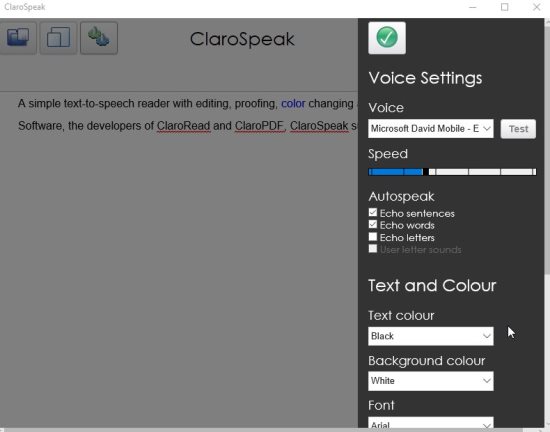Close the ClaroSpeak window

pos(536,7)
